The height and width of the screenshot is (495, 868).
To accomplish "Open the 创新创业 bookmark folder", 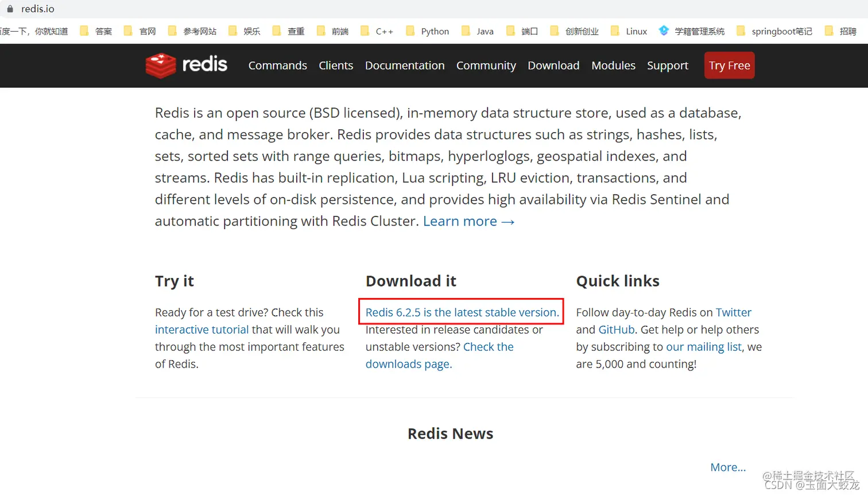I will [574, 31].
